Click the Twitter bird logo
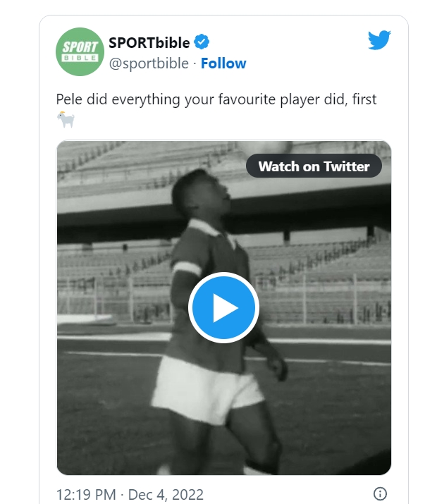Image resolution: width=425 pixels, height=504 pixels. coord(379,40)
